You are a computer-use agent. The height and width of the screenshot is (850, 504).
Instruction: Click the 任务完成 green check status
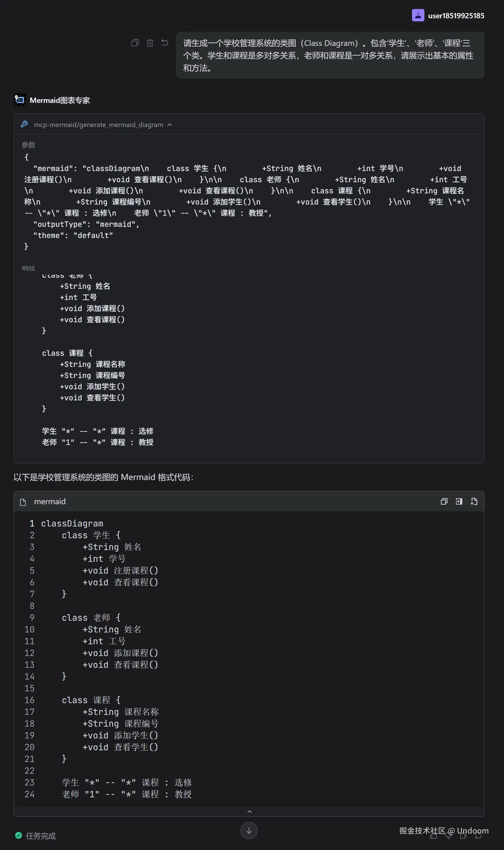click(19, 835)
